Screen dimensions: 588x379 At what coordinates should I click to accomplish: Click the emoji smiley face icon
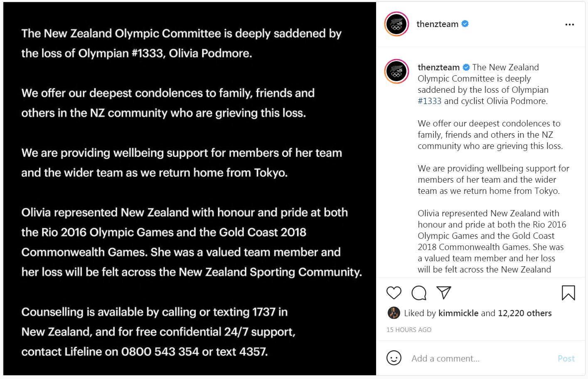(394, 358)
